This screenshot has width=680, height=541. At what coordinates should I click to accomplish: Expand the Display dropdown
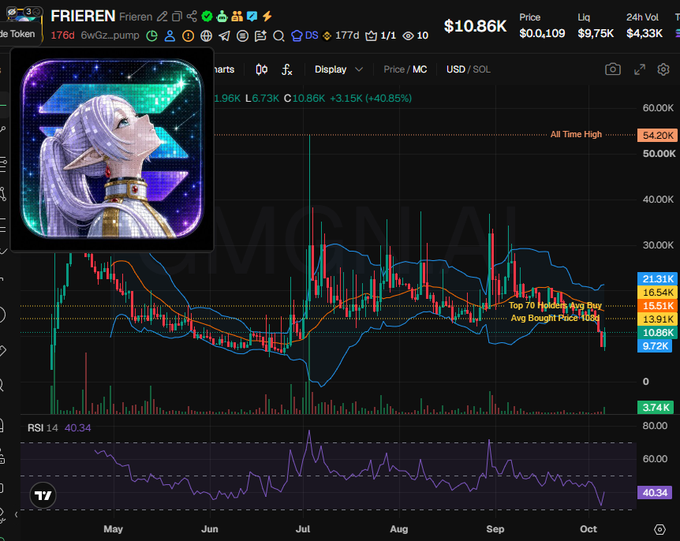point(338,69)
